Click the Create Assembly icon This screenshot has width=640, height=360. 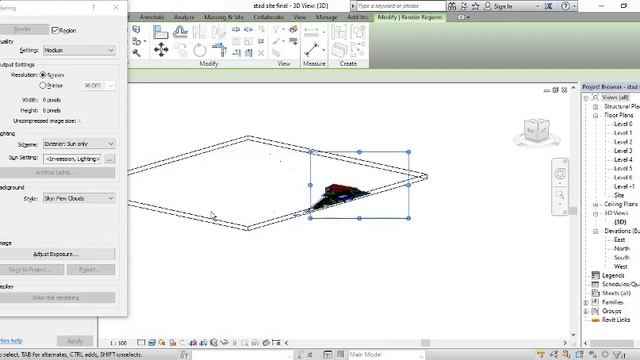coord(339,32)
